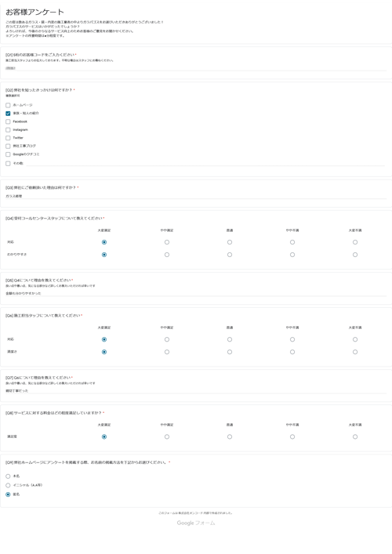Open the Google フォーム link in footer
The image size is (392, 554).
point(196,523)
